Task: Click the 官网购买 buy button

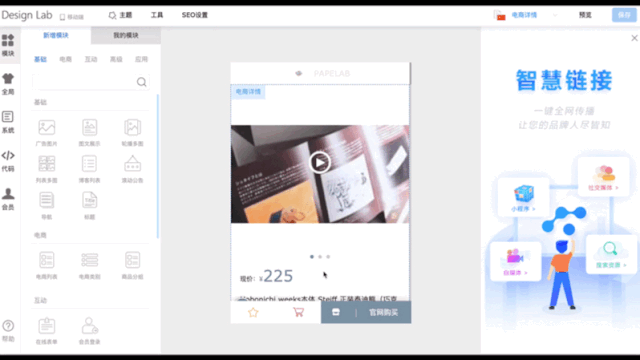Action: coord(383,312)
